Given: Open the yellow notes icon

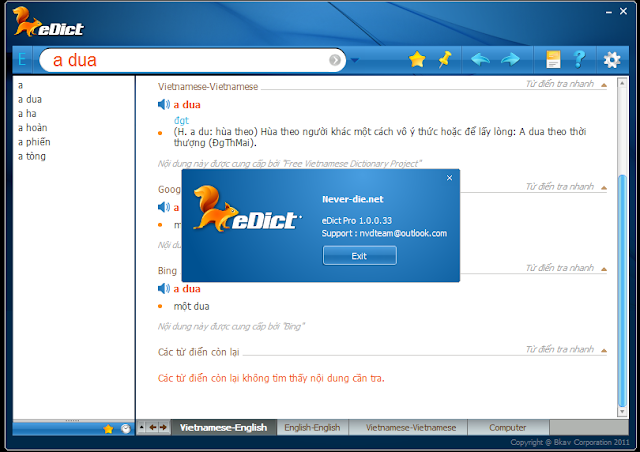Looking at the screenshot, I should [553, 60].
